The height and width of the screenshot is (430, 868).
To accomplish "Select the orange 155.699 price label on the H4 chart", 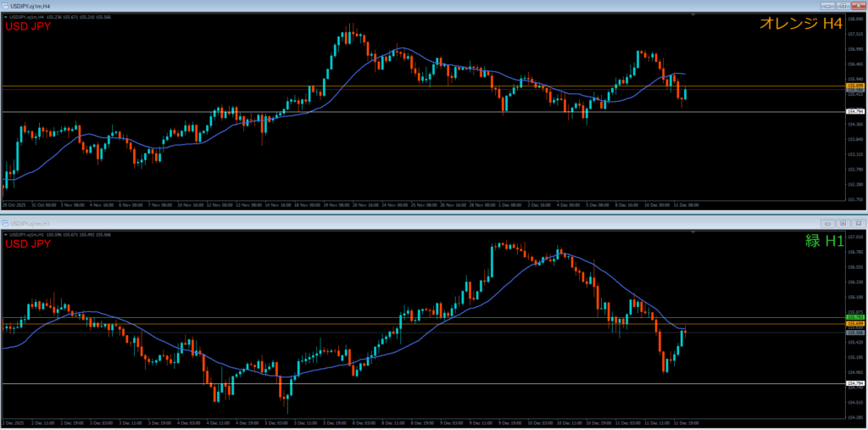I will [855, 87].
